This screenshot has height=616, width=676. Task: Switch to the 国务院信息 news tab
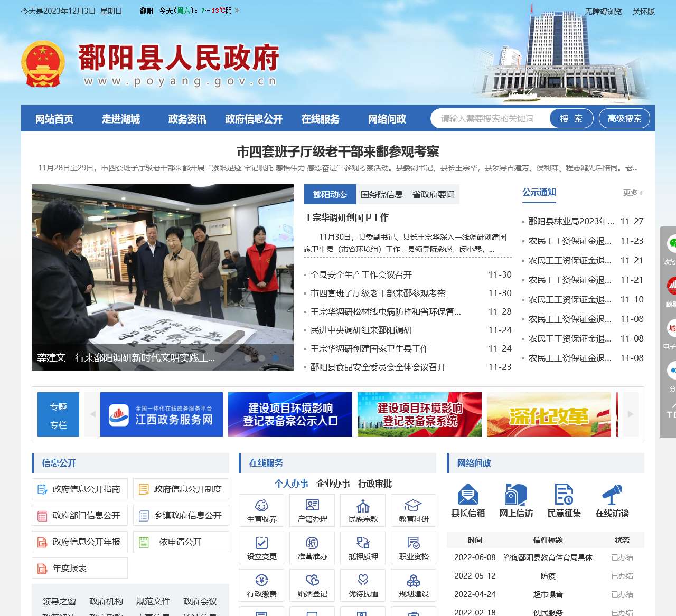coord(382,194)
